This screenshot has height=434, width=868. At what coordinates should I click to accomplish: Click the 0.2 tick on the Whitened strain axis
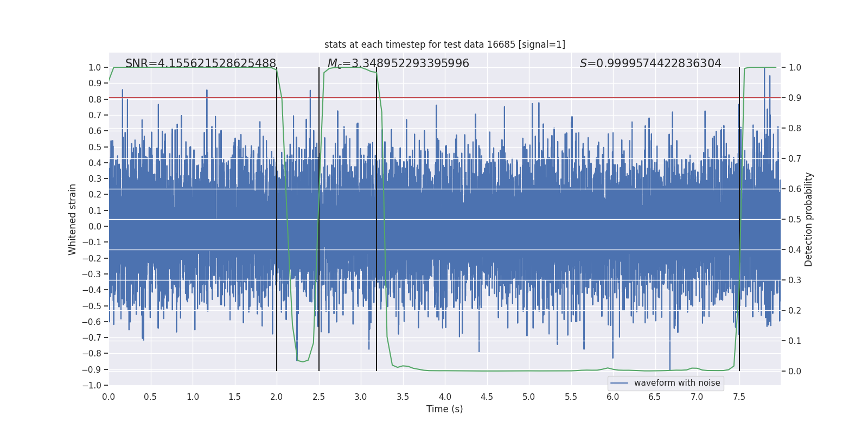point(95,194)
